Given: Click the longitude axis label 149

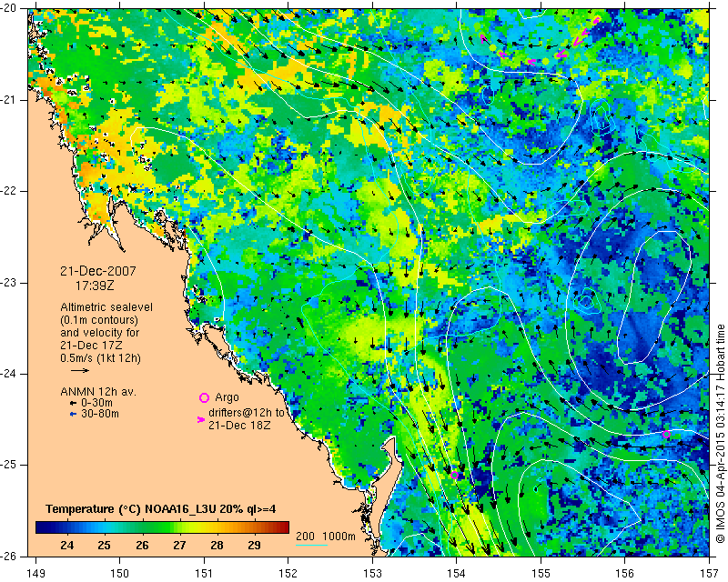Looking at the screenshot, I should click(35, 574).
